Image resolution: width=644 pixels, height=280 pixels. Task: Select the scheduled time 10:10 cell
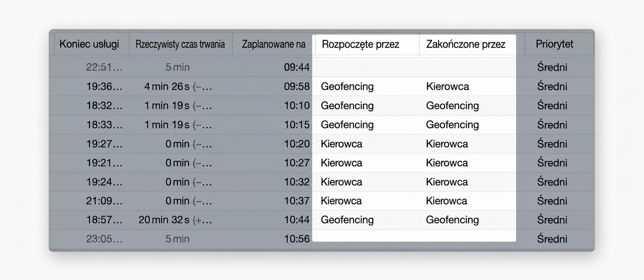[x=296, y=106]
